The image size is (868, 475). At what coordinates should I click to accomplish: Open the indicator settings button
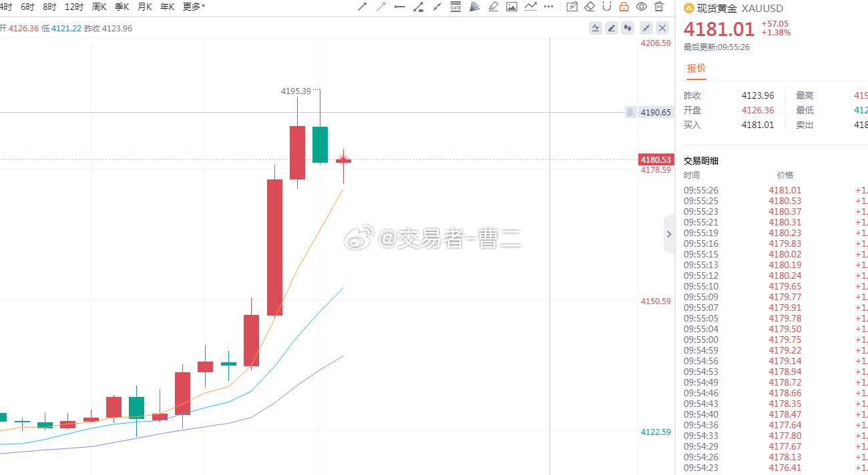[596, 27]
